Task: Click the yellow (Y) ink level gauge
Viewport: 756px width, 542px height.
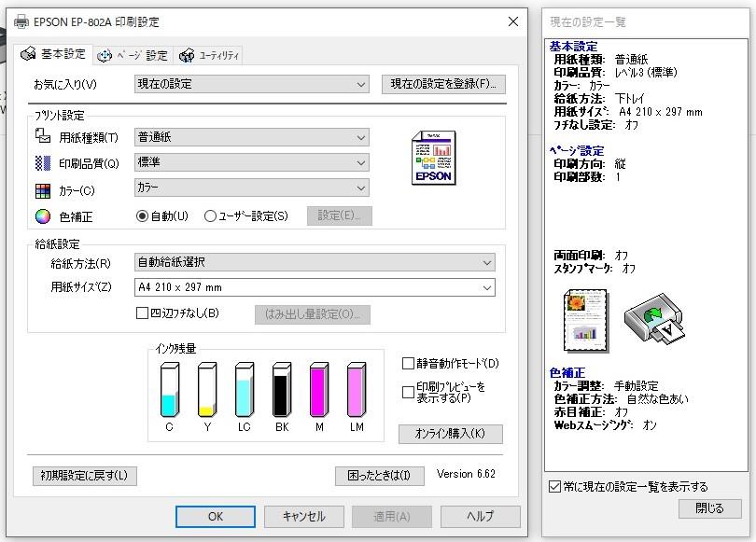Action: [207, 389]
